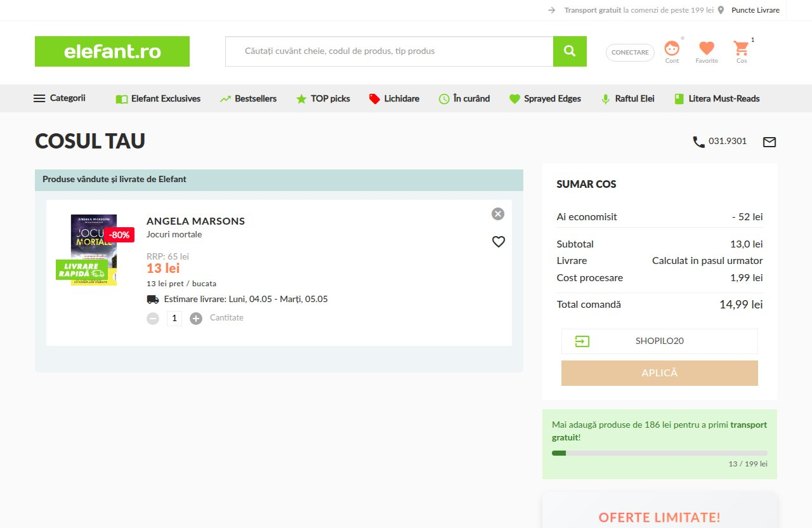The image size is (812, 528).
Task: Click the green search magnifier button
Action: tap(570, 51)
